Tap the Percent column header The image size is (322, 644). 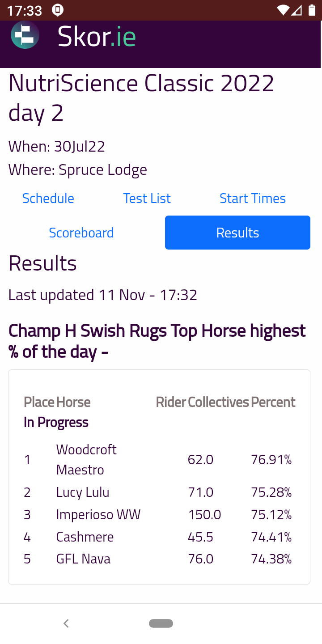click(x=273, y=402)
